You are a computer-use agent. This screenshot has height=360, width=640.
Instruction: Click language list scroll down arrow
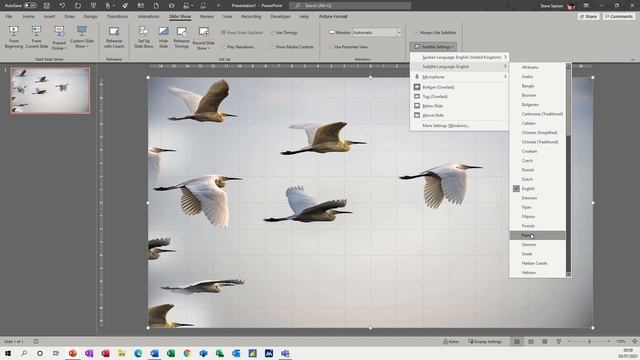pyautogui.click(x=568, y=274)
